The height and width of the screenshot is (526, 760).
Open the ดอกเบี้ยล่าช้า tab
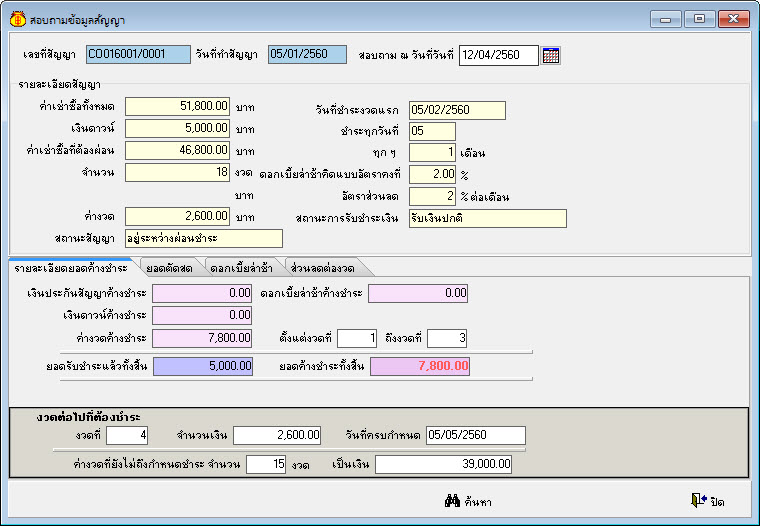[241, 268]
